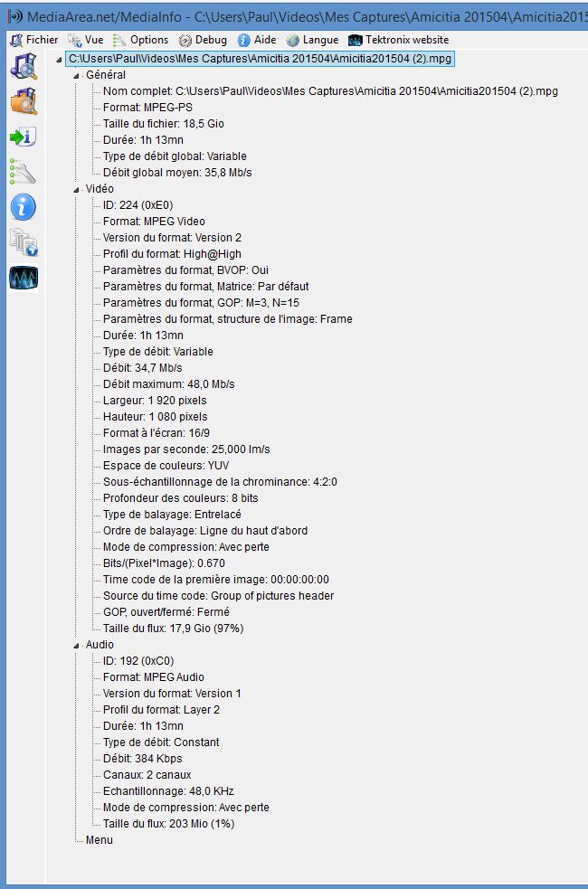Select 'Images par seconde: 25,000 Im/s' row
This screenshot has height=889, width=588.
coord(186,449)
